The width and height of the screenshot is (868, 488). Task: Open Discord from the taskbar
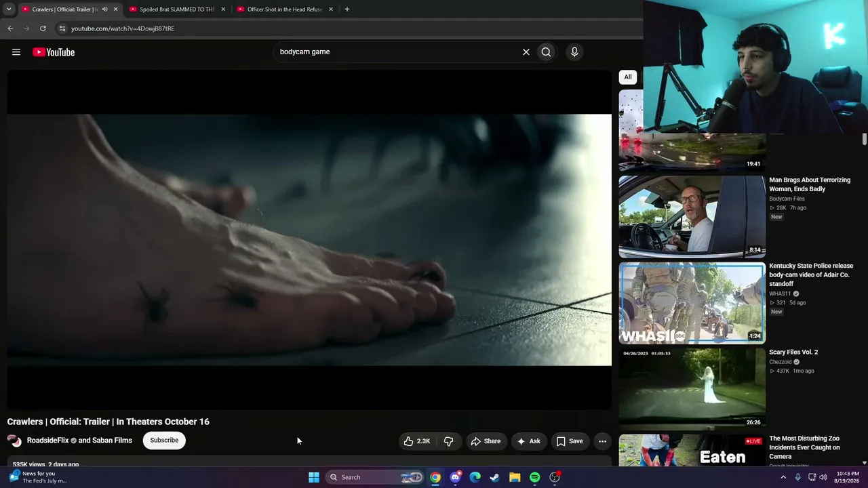[x=455, y=477]
